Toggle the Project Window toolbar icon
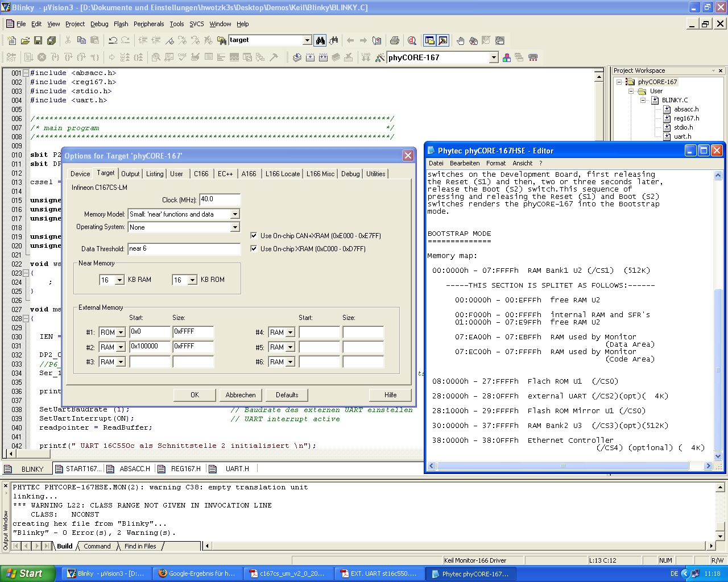 tap(430, 40)
